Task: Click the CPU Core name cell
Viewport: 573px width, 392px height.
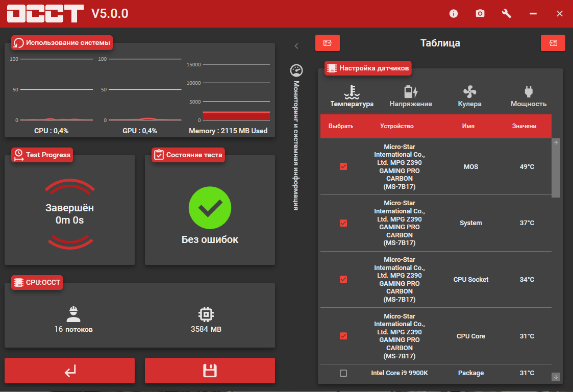Action: pyautogui.click(x=470, y=336)
